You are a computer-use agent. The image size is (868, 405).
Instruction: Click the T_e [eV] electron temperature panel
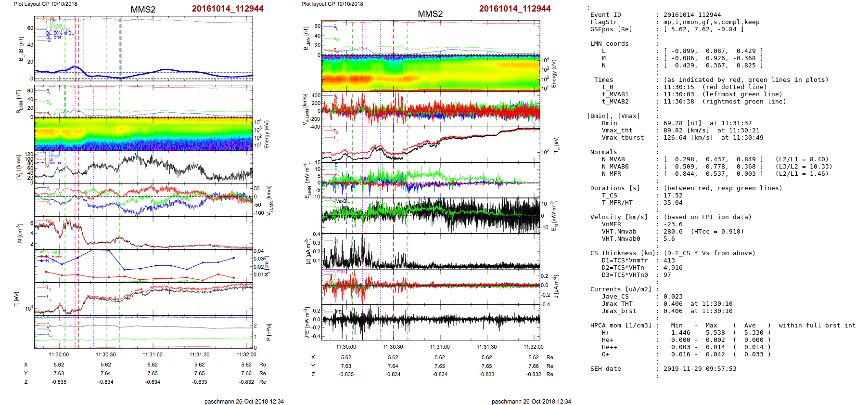coord(431,145)
